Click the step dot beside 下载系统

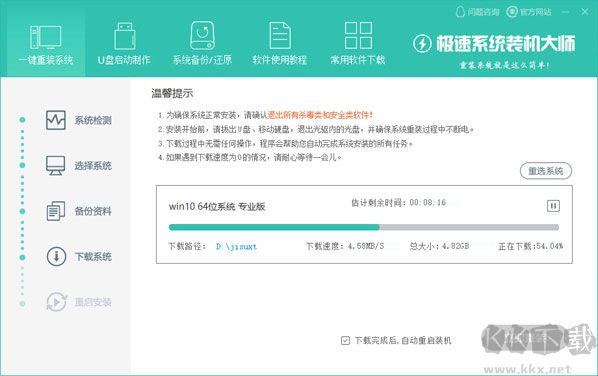click(23, 257)
